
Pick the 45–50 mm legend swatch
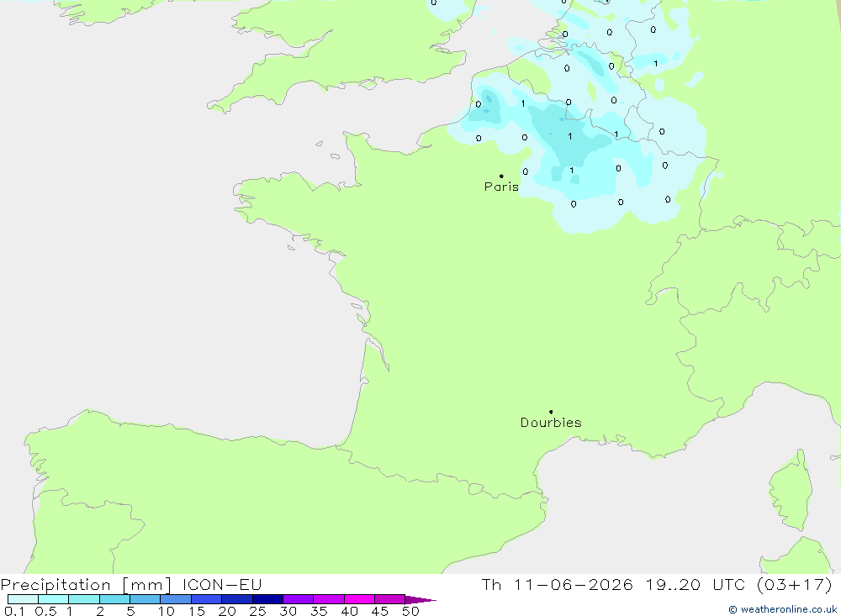[390, 599]
